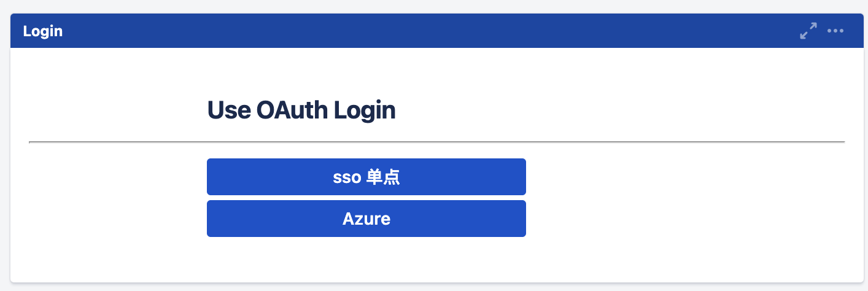Screen dimensions: 868x291
Task: Click the word Azure on the button
Action: [x=366, y=219]
